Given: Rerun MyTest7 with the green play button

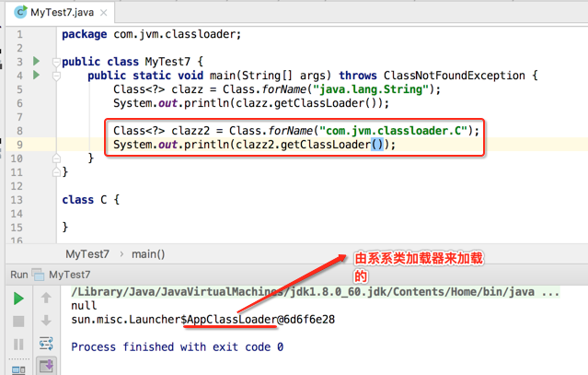Looking at the screenshot, I should coord(18,299).
